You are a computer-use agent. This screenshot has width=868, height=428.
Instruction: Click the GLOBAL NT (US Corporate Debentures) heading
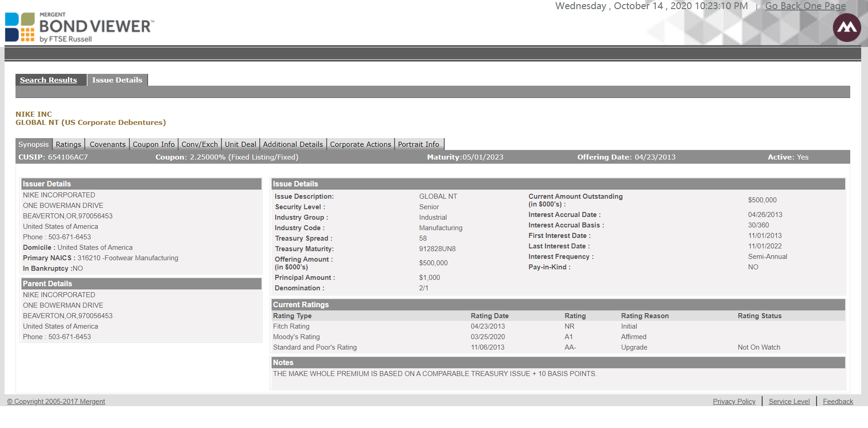pyautogui.click(x=91, y=123)
